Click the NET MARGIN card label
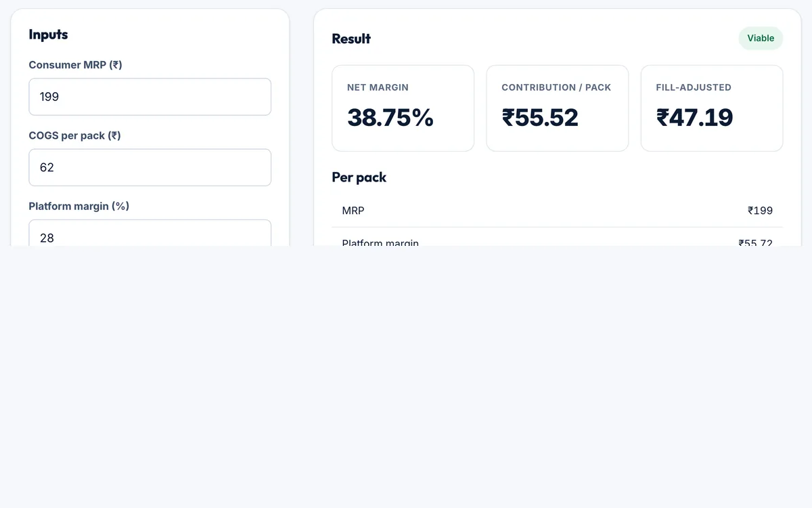Screen dimensions: 812x508 [x=378, y=87]
